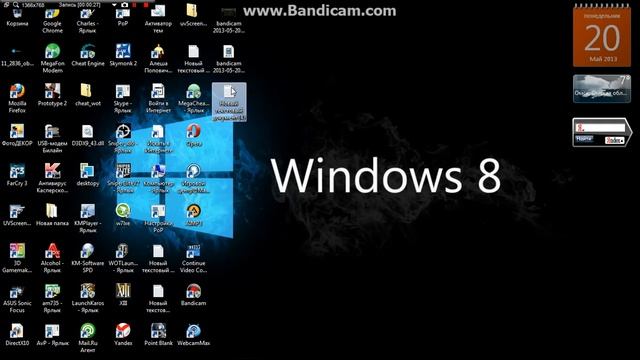
Task: Launch the WOTLauncher - Ярлык shortcut
Action: coord(123,258)
